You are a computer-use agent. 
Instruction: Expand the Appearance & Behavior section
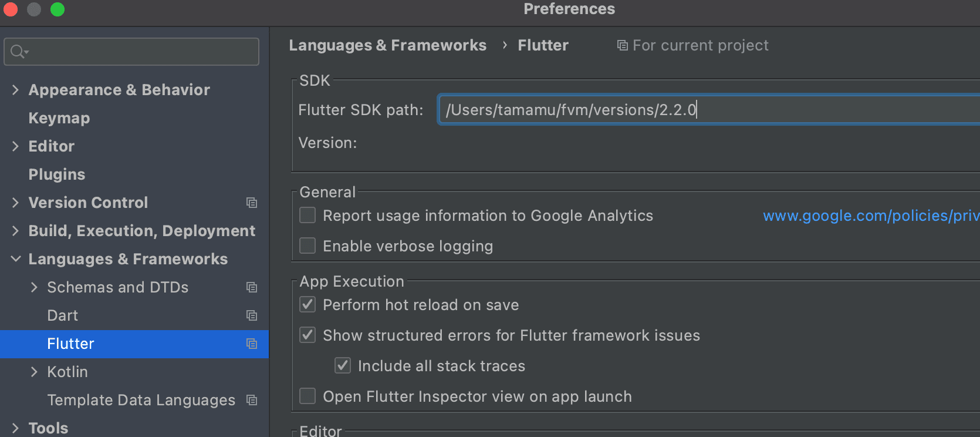point(16,90)
